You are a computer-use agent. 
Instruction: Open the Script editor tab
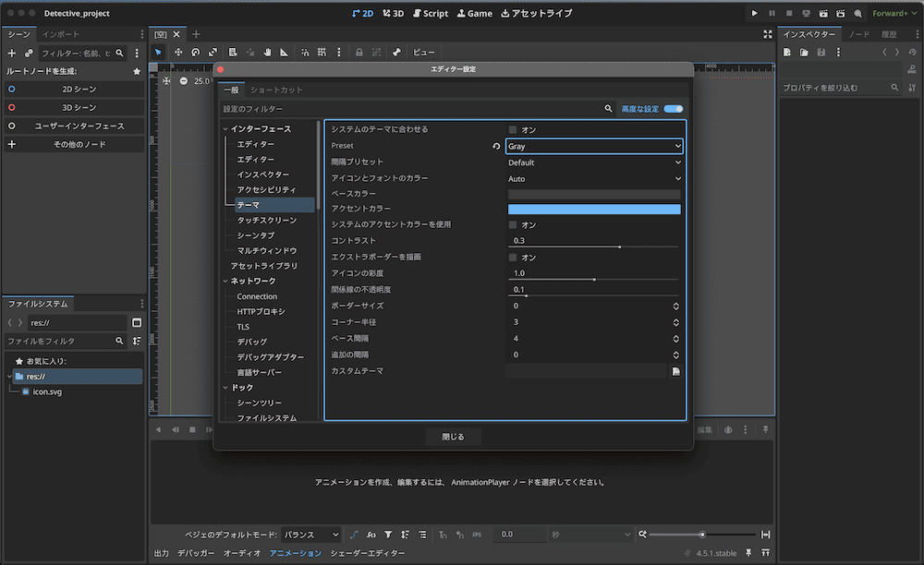point(430,13)
